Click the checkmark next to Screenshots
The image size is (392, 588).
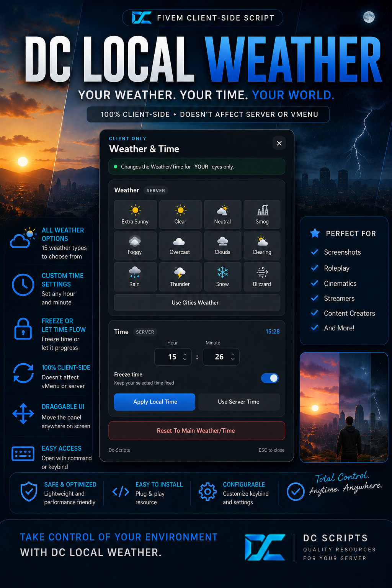coord(315,252)
